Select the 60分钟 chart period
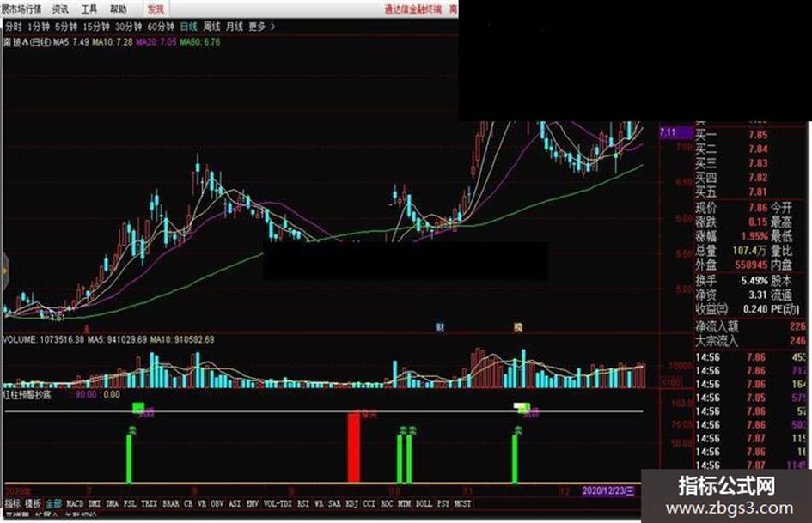The image size is (812, 523). tap(161, 27)
